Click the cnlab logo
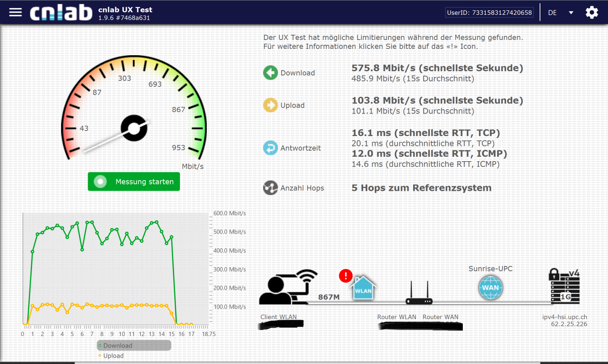This screenshot has height=364, width=608. pos(61,13)
